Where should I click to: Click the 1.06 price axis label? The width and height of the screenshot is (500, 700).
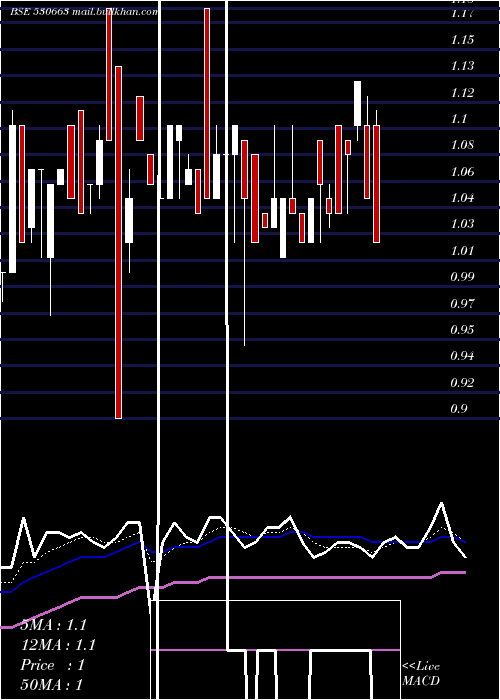click(462, 172)
